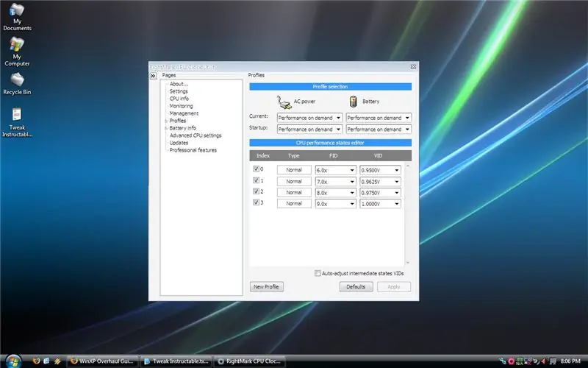Screen dimensions: 588x368
Task: Uncheck the performance state index 2 checkbox
Action: click(256, 191)
